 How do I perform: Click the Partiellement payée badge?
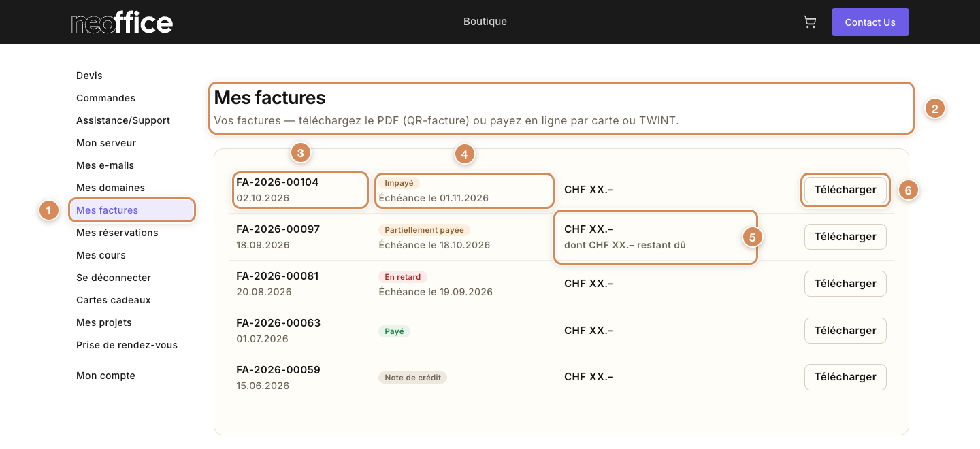coord(424,230)
